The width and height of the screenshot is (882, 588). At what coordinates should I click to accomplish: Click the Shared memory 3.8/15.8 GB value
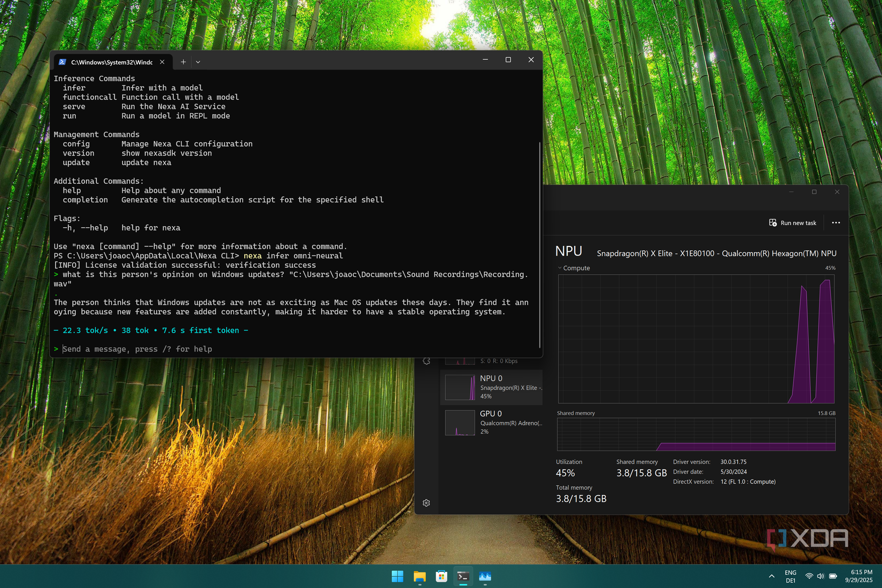(641, 473)
